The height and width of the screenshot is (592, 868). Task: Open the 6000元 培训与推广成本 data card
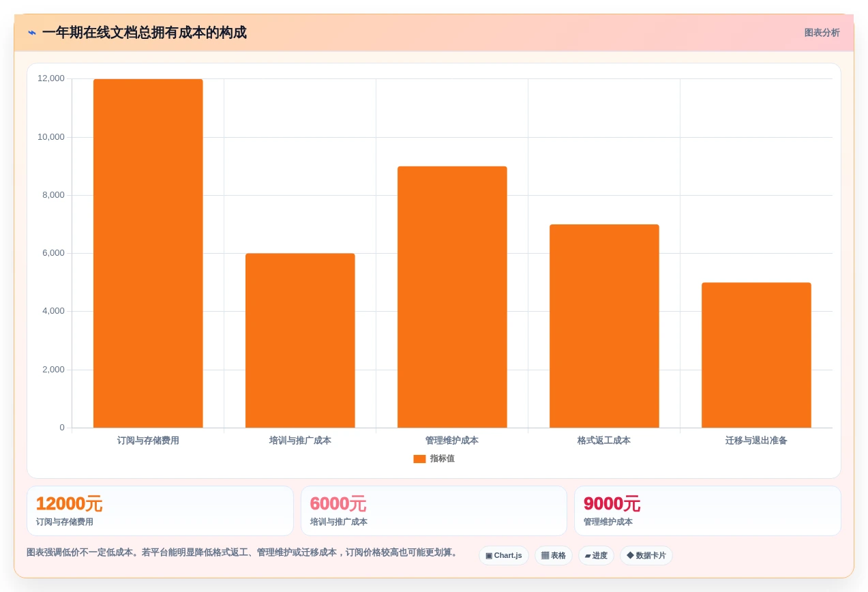(x=434, y=511)
